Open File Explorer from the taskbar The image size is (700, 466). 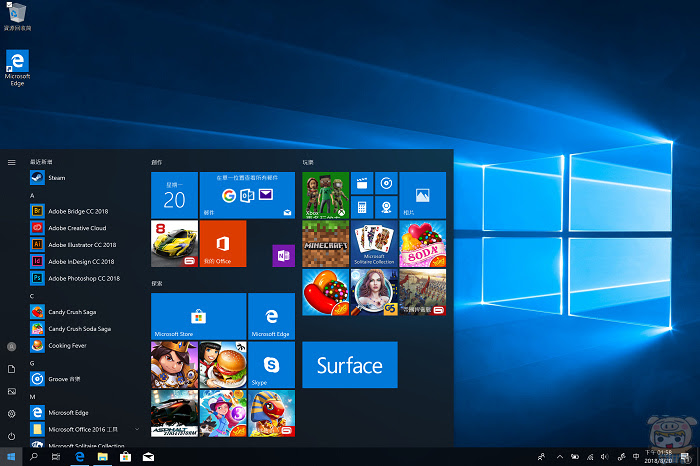[x=103, y=457]
